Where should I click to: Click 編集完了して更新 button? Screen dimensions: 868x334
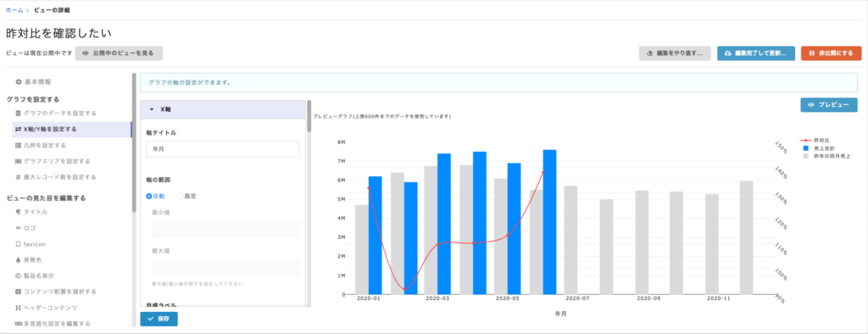click(756, 53)
